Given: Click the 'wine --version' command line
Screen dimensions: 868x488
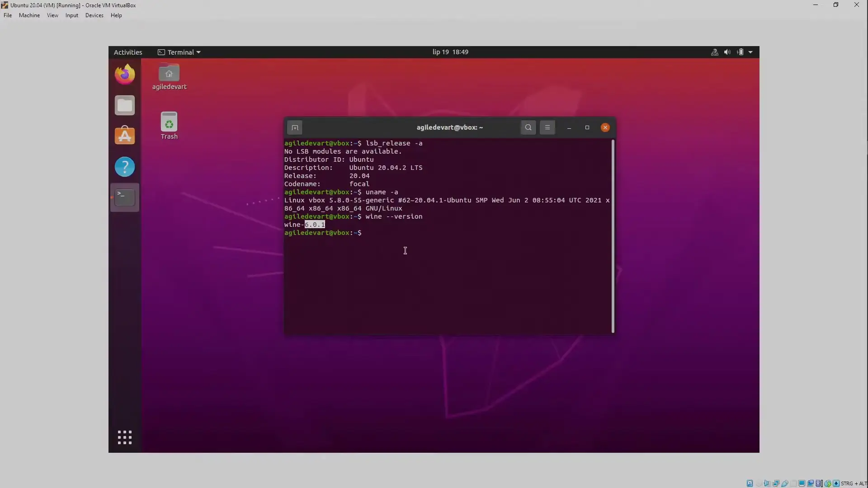Looking at the screenshot, I should [x=394, y=216].
